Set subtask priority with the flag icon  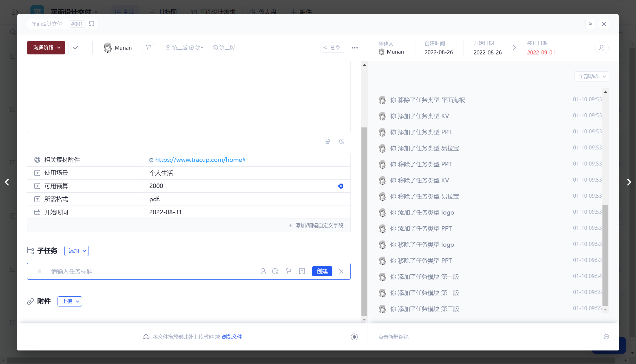288,271
